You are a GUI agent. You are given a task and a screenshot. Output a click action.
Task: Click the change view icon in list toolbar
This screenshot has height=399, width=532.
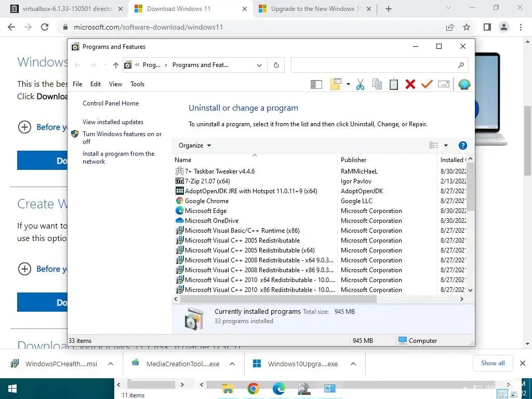434,145
